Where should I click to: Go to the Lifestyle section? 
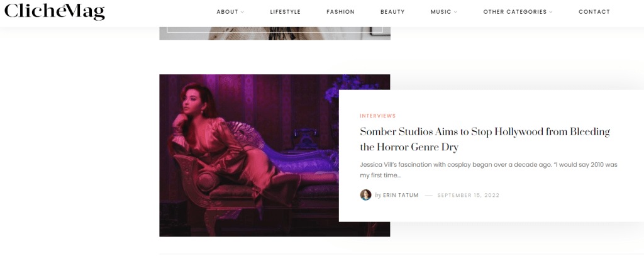click(285, 12)
